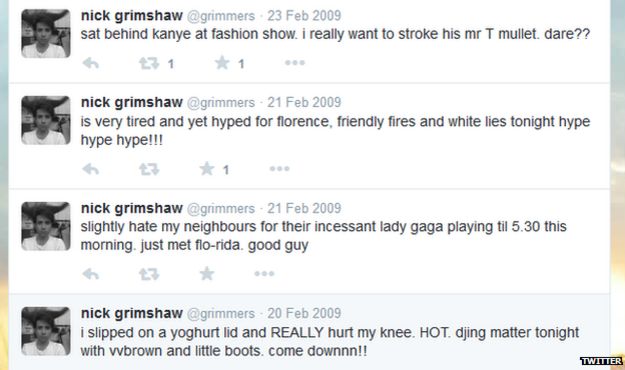Show more options on flo-rida tweet

tap(264, 274)
